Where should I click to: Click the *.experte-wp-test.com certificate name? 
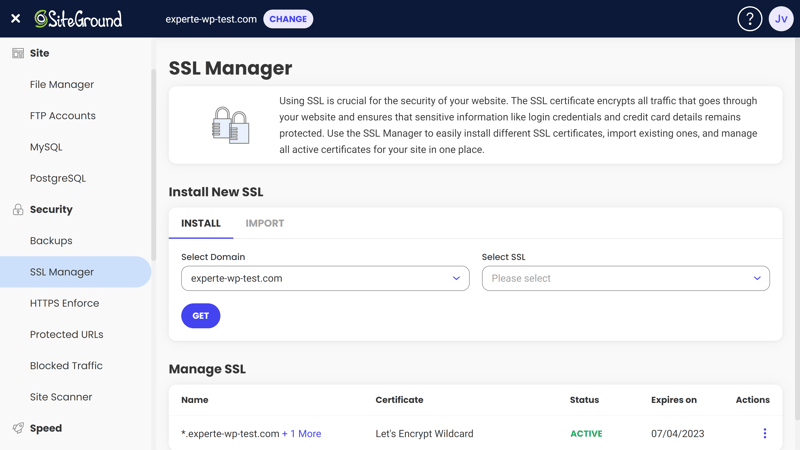point(230,434)
